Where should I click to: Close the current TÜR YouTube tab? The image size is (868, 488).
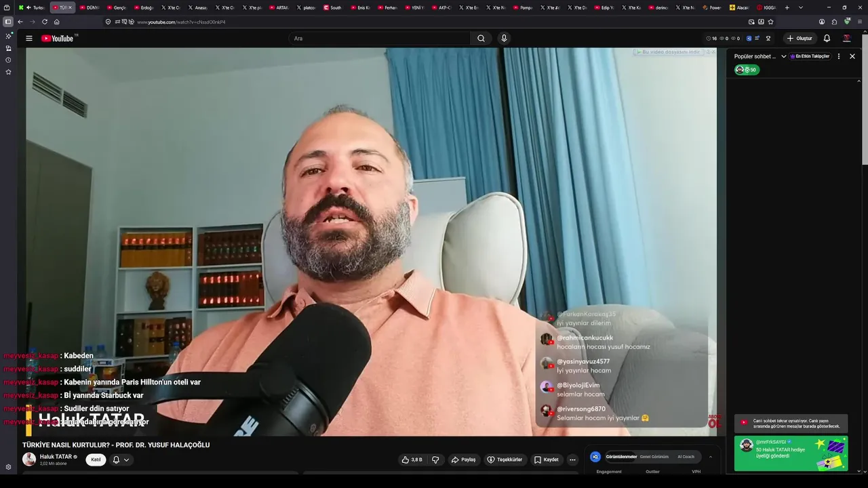(70, 7)
